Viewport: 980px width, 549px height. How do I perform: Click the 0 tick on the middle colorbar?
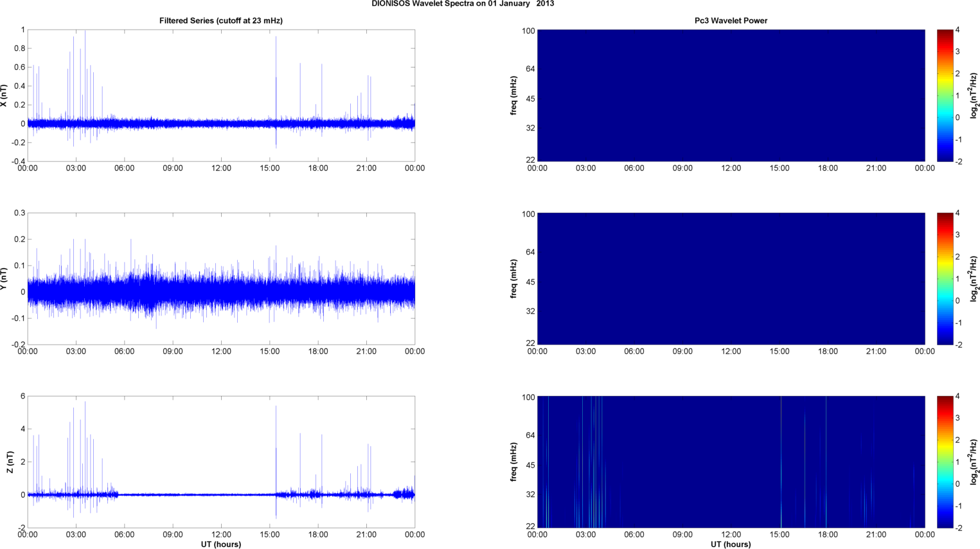(958, 301)
